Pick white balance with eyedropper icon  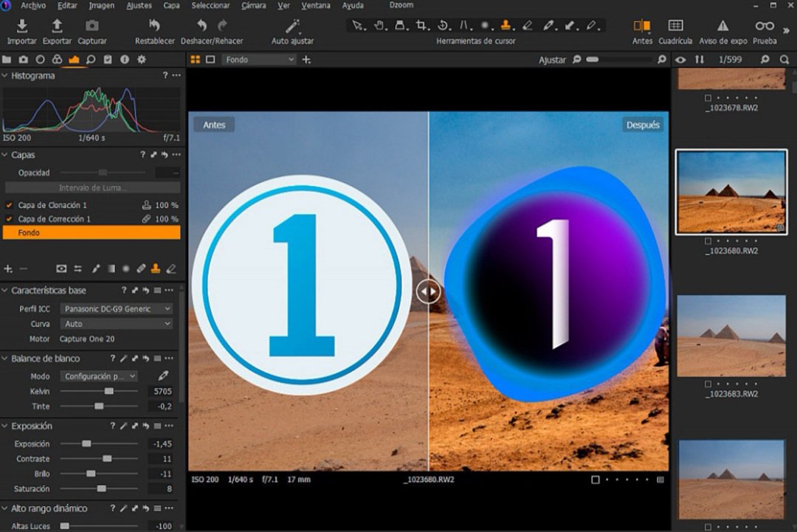[x=163, y=376]
